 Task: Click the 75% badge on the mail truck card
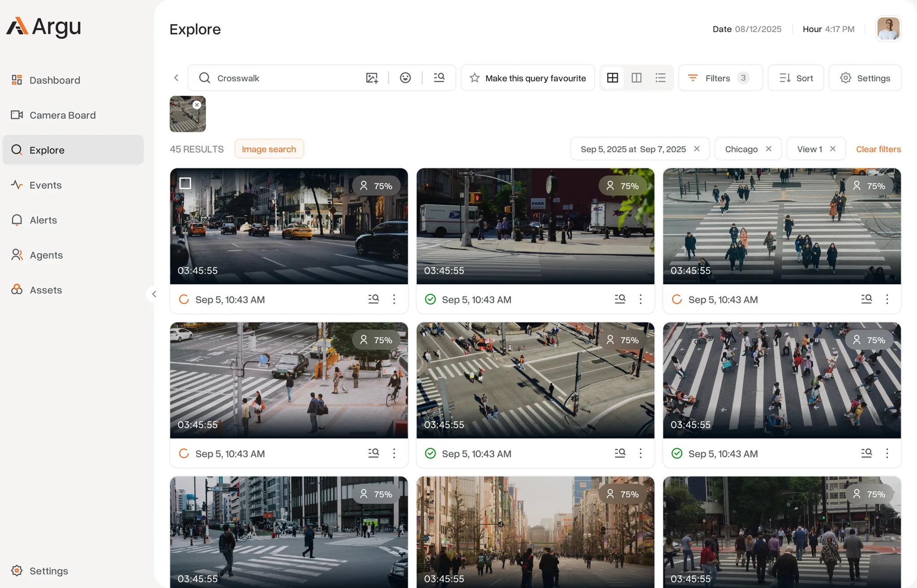(x=623, y=186)
